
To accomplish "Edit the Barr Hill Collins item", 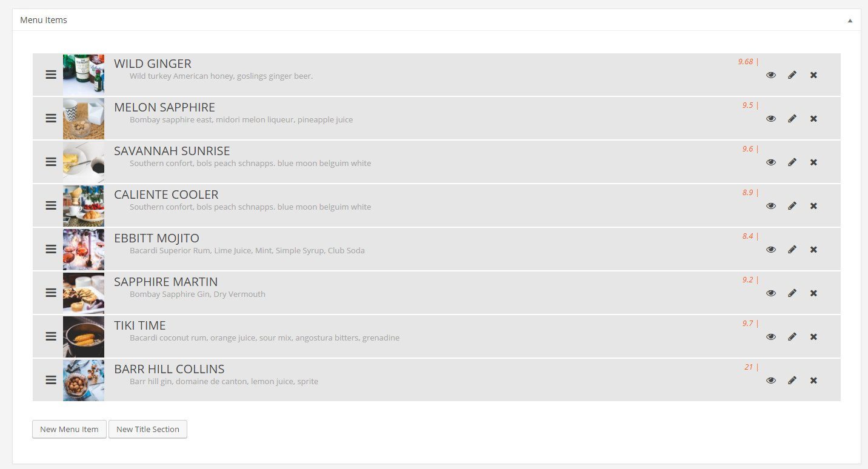I will pyautogui.click(x=792, y=381).
